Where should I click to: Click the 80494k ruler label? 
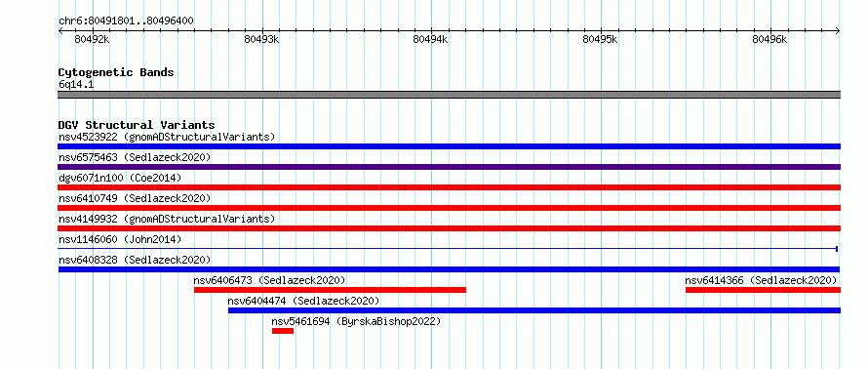click(431, 39)
